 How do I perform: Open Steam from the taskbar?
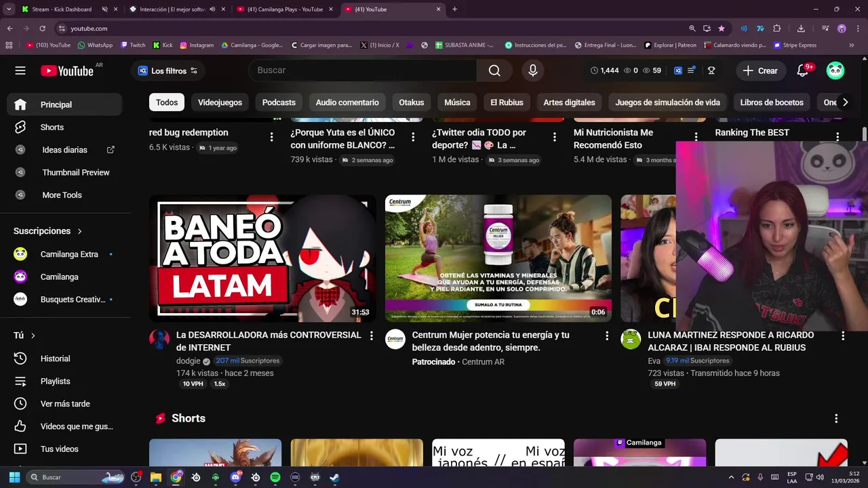point(334,477)
